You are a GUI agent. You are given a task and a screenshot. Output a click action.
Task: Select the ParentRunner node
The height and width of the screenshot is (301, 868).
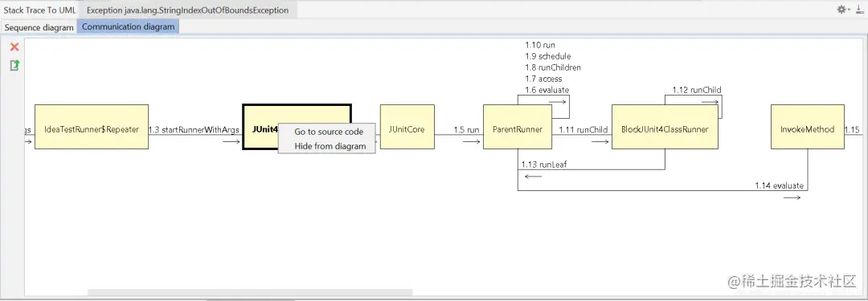click(517, 127)
